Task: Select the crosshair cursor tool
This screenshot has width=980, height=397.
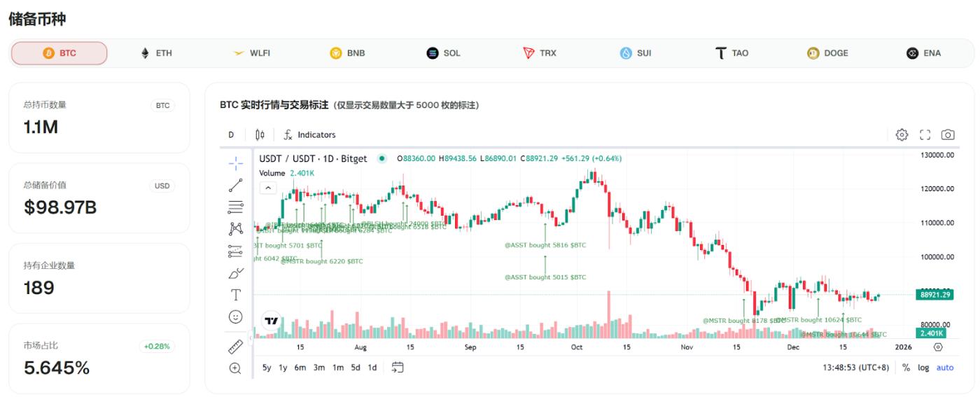Action: click(235, 163)
